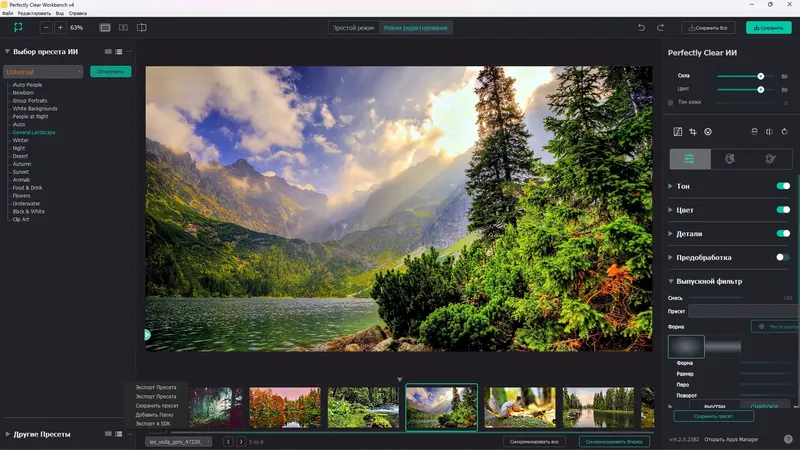This screenshot has height=450, width=800.
Task: Adjust the Цвет slider handle under Perfectly Clear ИИ
Action: click(x=761, y=89)
